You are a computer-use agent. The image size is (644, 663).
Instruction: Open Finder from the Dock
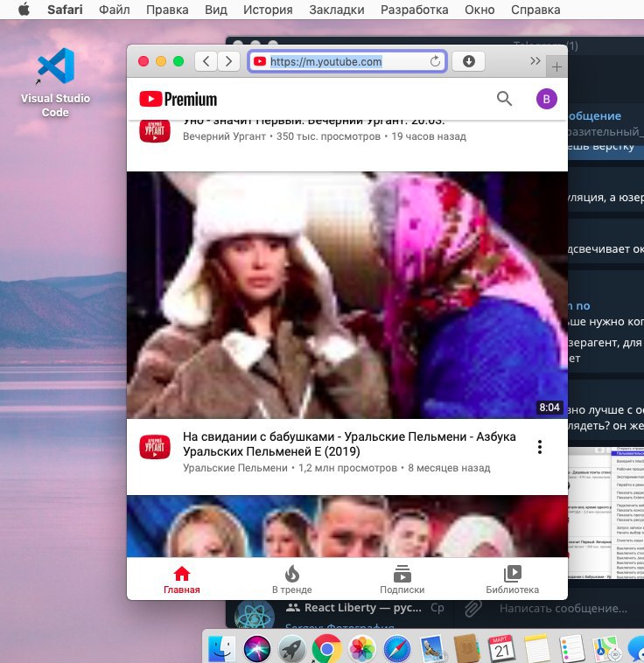coord(221,648)
